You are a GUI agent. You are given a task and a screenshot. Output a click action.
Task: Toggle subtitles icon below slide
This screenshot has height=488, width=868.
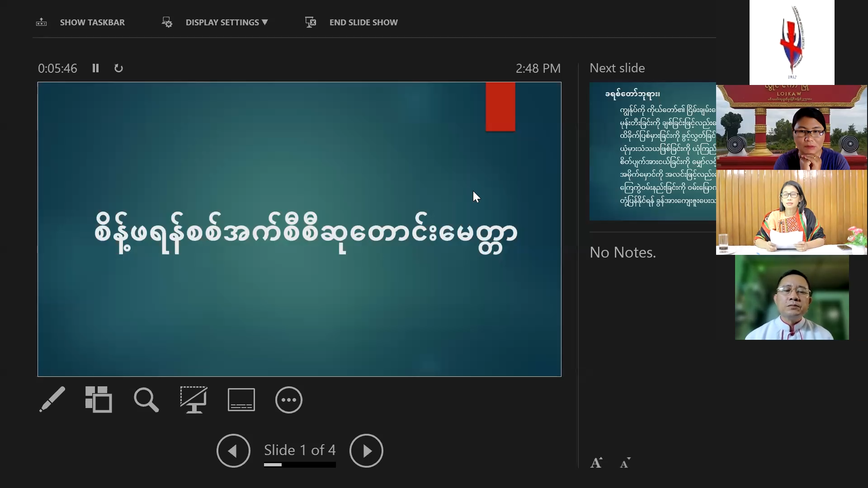tap(241, 399)
